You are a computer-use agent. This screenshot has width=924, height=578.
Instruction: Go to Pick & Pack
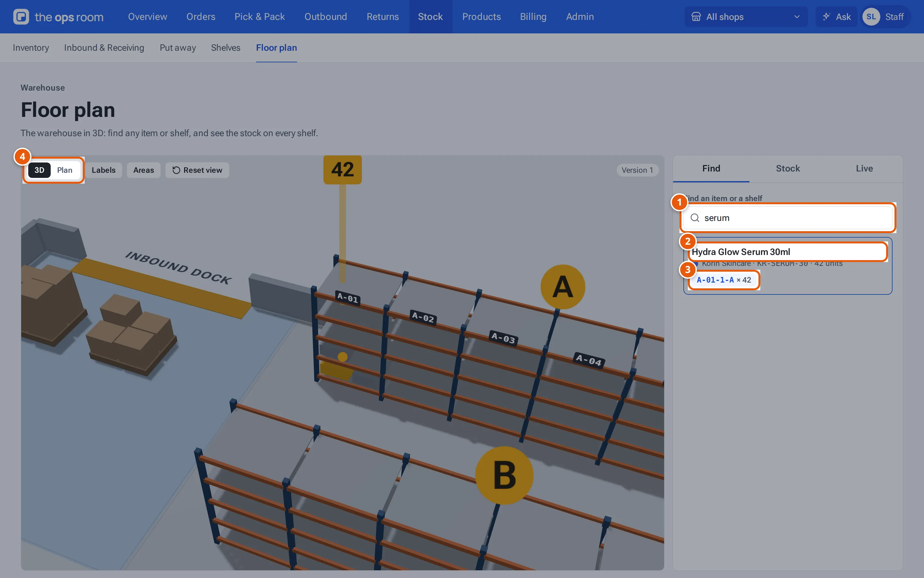[260, 17]
